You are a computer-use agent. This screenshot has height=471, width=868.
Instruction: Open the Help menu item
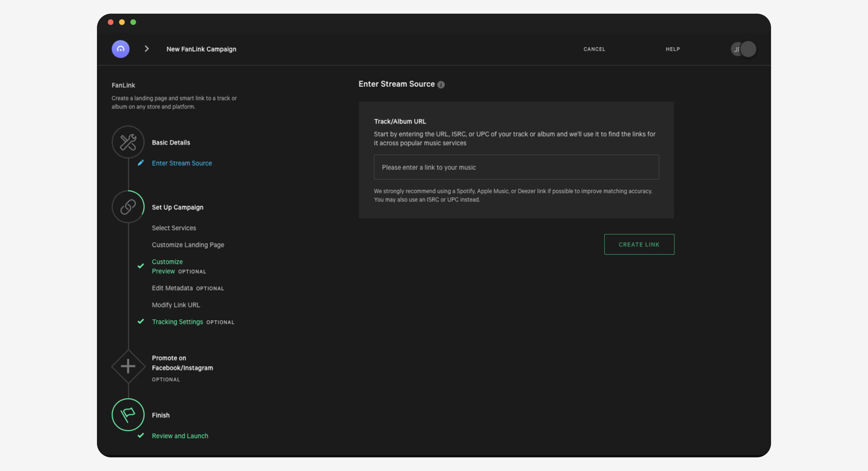[x=673, y=49]
